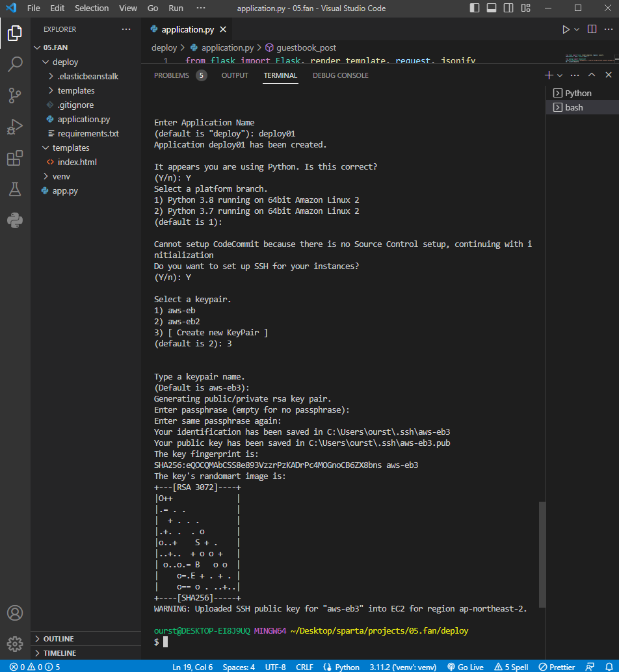
Task: Switch to the DEBUG CONSOLE tab
Action: pos(340,75)
